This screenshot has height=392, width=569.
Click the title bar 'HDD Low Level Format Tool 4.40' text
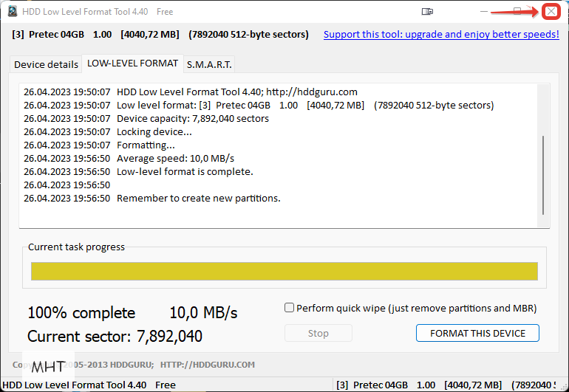[85, 12]
